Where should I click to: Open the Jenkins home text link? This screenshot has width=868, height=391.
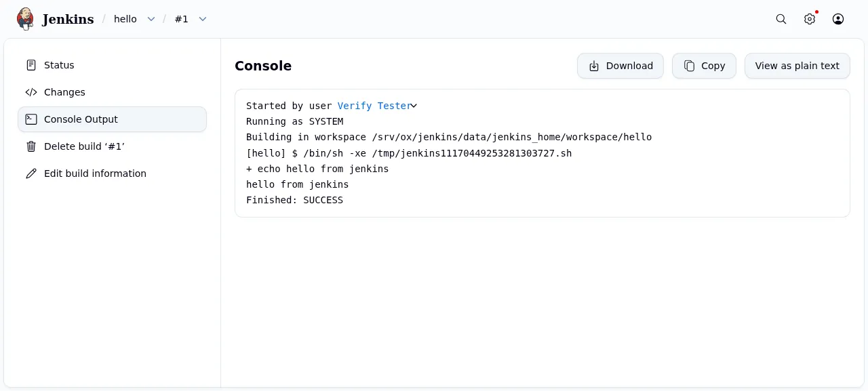pyautogui.click(x=68, y=19)
